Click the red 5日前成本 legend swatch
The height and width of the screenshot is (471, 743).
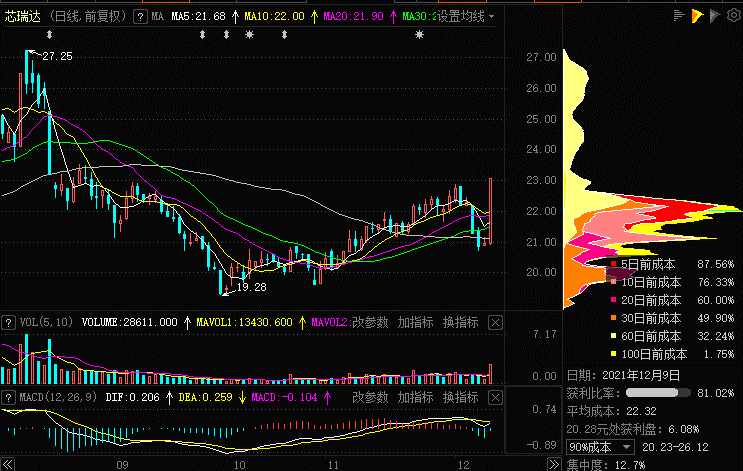[x=614, y=264]
